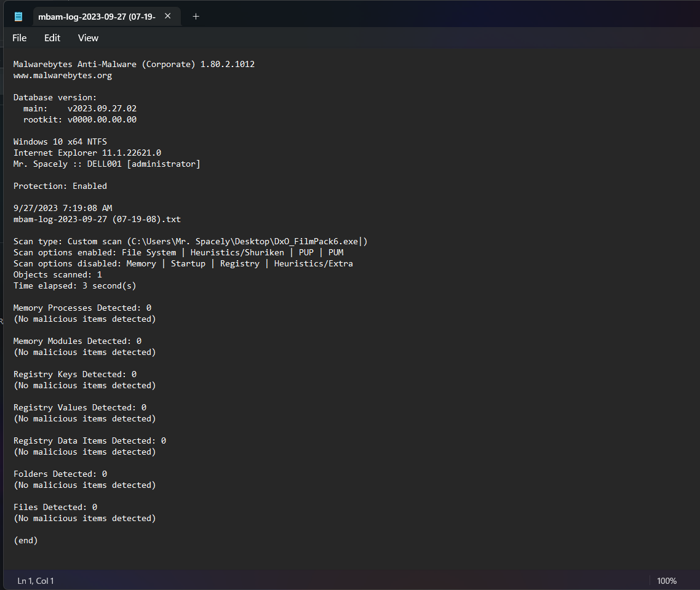Click the mbam-log-2023-09-27 (07-19-08).txt filename line
This screenshot has width=700, height=590.
pos(97,219)
